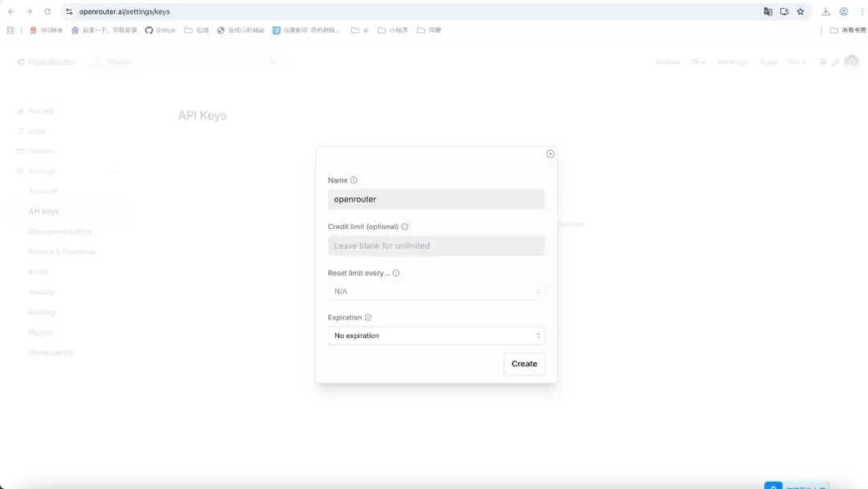This screenshot has height=489, width=868.
Task: Close the API key dialog
Action: (x=550, y=154)
